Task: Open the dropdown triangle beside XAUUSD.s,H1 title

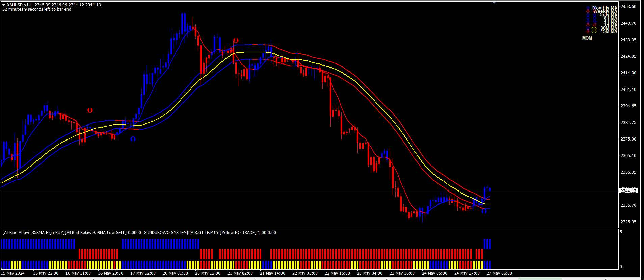Action: [4, 5]
